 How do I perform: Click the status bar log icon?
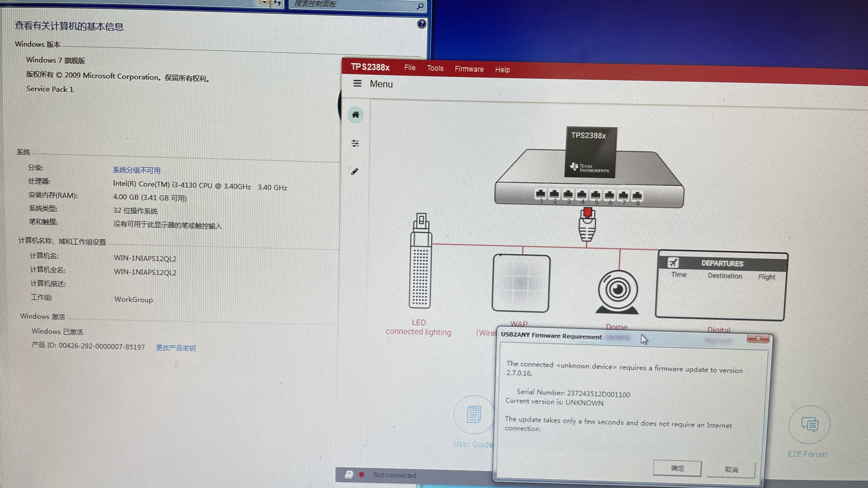pyautogui.click(x=349, y=474)
